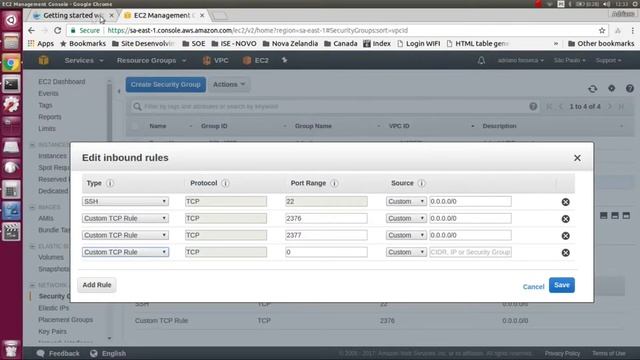Open the help question mark icon
640x360 pixels.
pyautogui.click(x=630, y=88)
